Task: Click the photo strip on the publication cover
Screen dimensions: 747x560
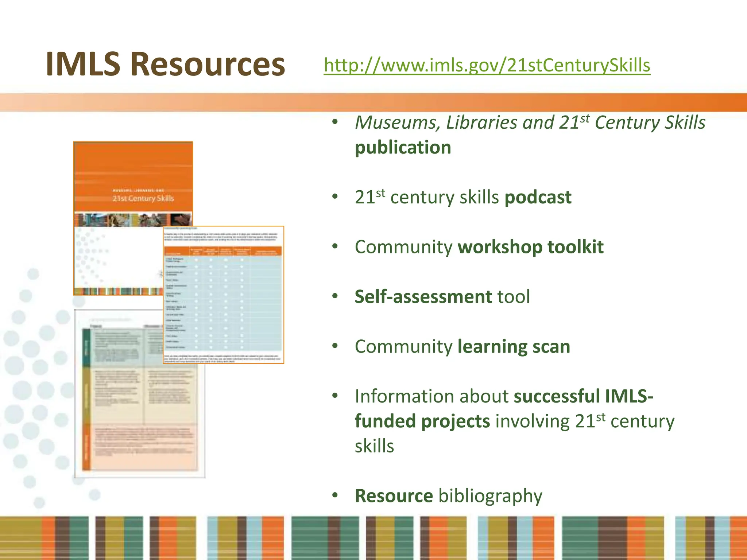Action: click(133, 219)
